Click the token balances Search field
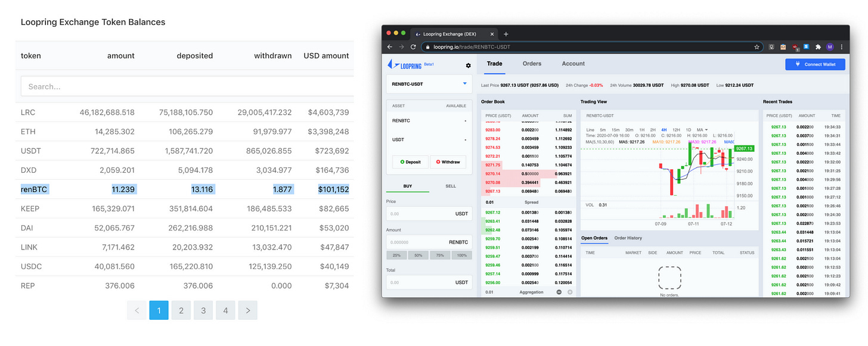 pos(187,86)
